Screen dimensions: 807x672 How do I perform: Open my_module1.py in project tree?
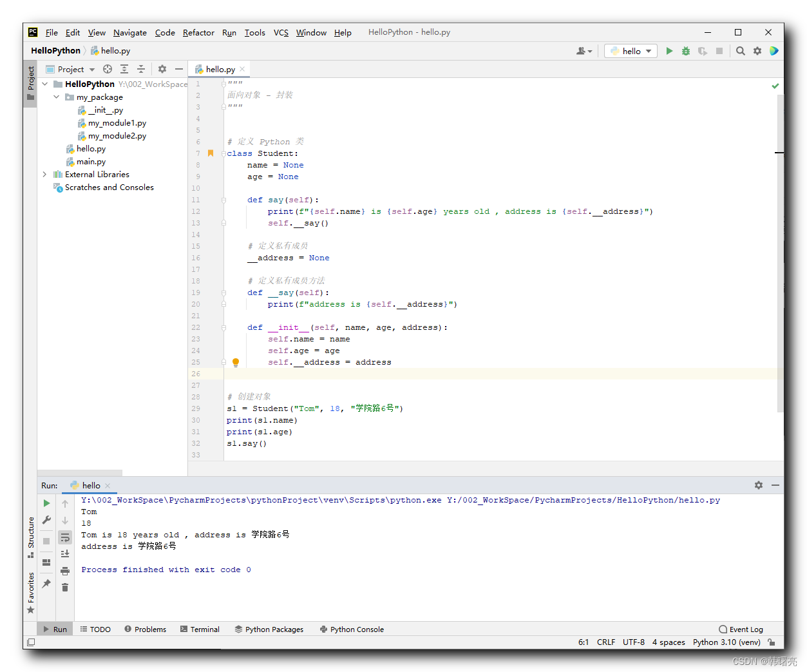(117, 123)
